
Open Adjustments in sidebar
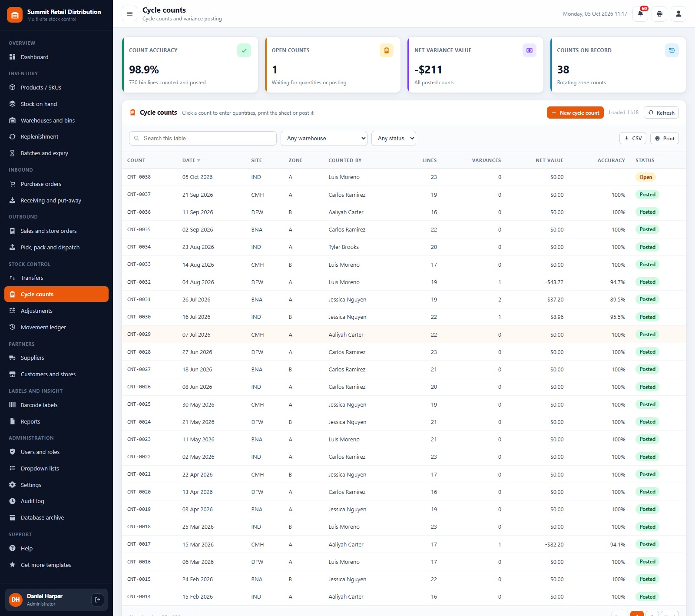(56, 311)
